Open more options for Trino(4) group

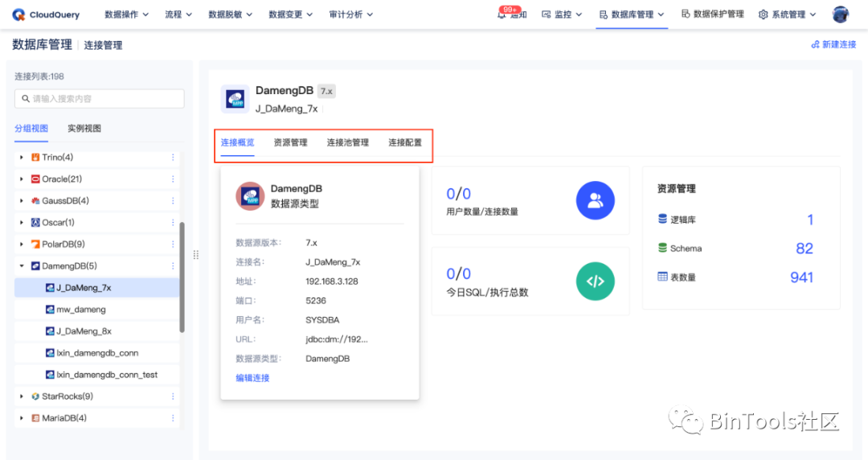tap(173, 158)
